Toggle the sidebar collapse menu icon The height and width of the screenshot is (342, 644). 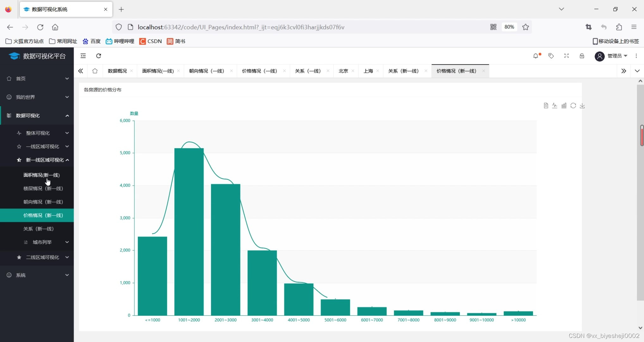pyautogui.click(x=83, y=56)
